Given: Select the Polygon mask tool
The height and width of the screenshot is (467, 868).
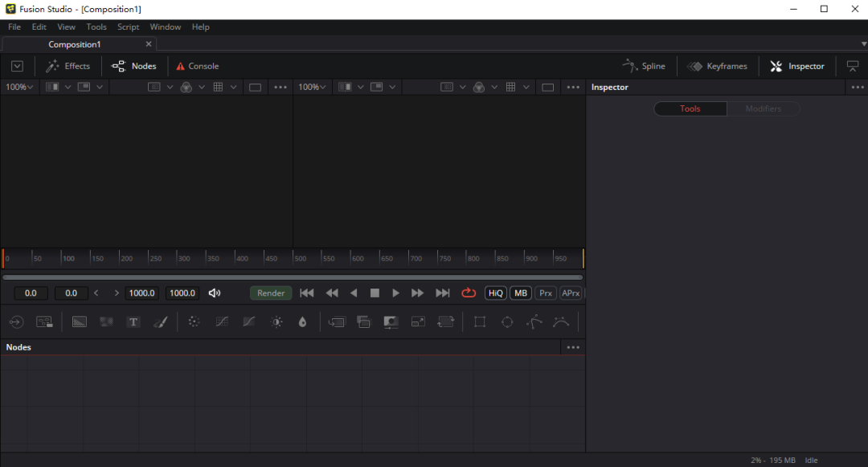Looking at the screenshot, I should pos(534,322).
